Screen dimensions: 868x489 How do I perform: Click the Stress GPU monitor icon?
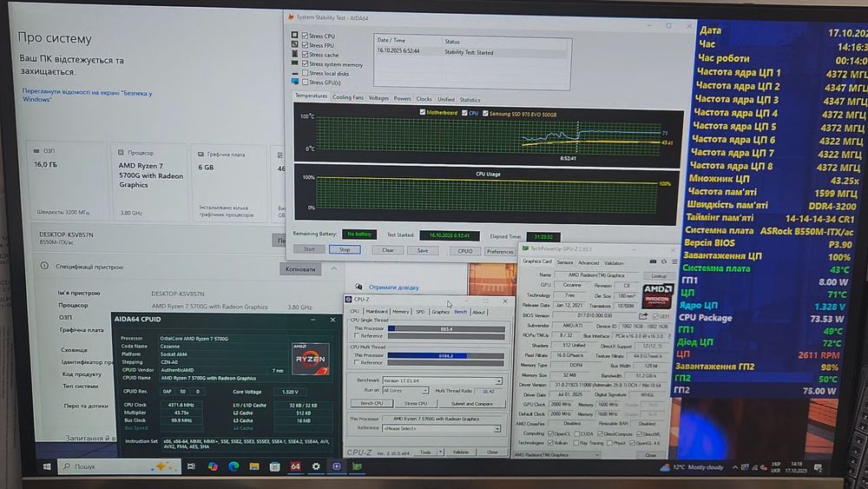(x=295, y=82)
